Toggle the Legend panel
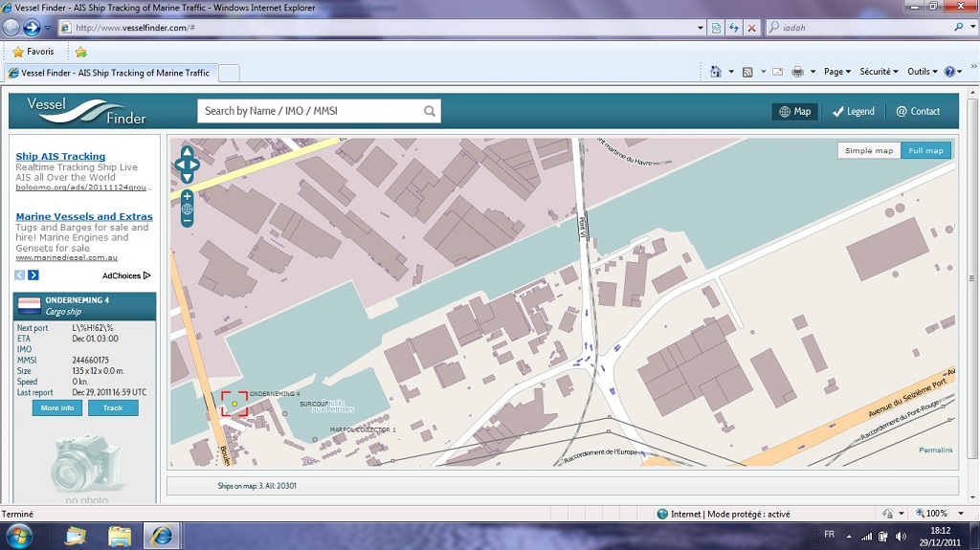980x550 pixels. (853, 111)
